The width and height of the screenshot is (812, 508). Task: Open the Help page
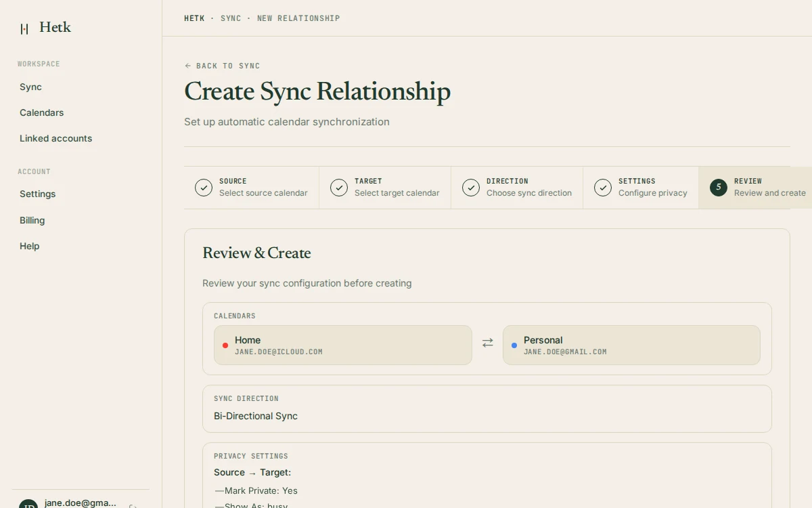pos(29,246)
